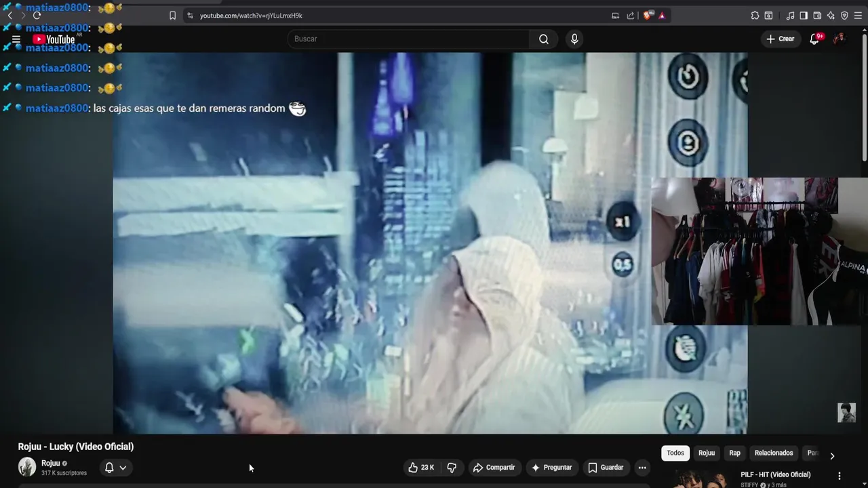Reload the page in browser toolbar
This screenshot has width=868, height=488.
tap(37, 15)
